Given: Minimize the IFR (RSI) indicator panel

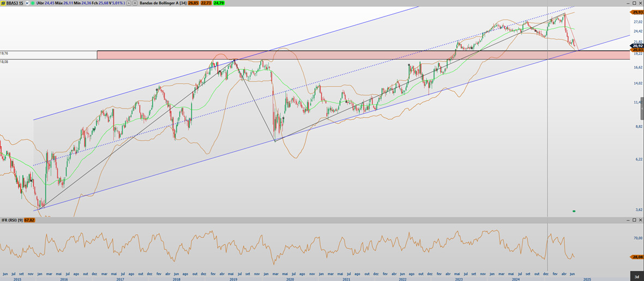Looking at the screenshot, I should (627, 220).
